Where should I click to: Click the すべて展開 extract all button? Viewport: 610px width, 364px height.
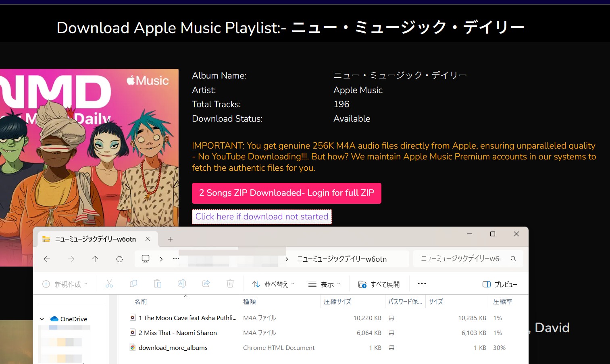pos(379,284)
